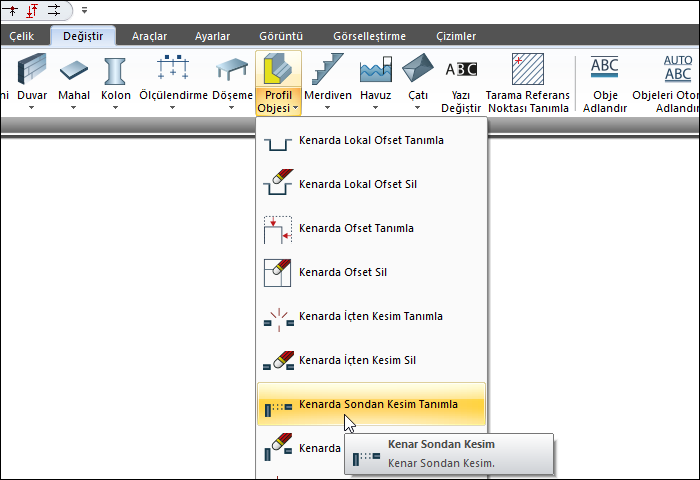Click the Kenarda Ofset Sil icon
700x480 pixels.
tap(278, 273)
